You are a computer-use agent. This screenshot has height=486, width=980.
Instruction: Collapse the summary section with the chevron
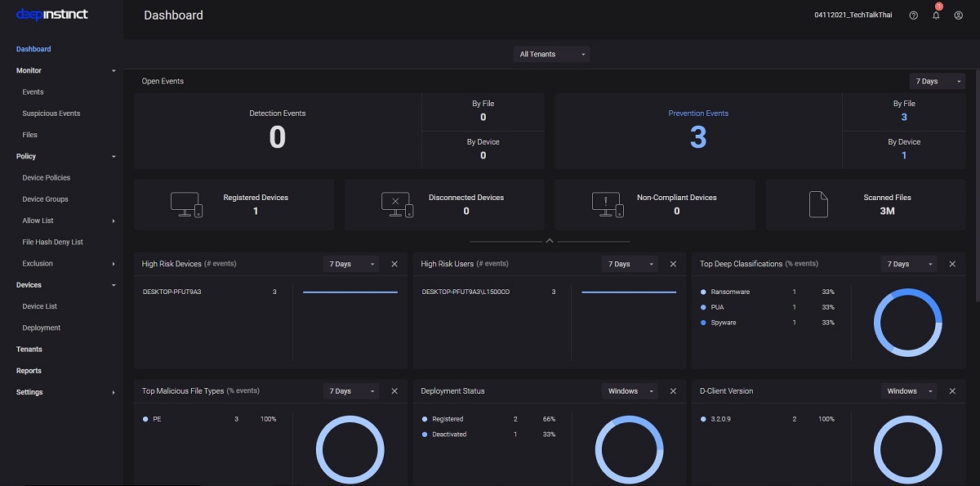tap(550, 241)
